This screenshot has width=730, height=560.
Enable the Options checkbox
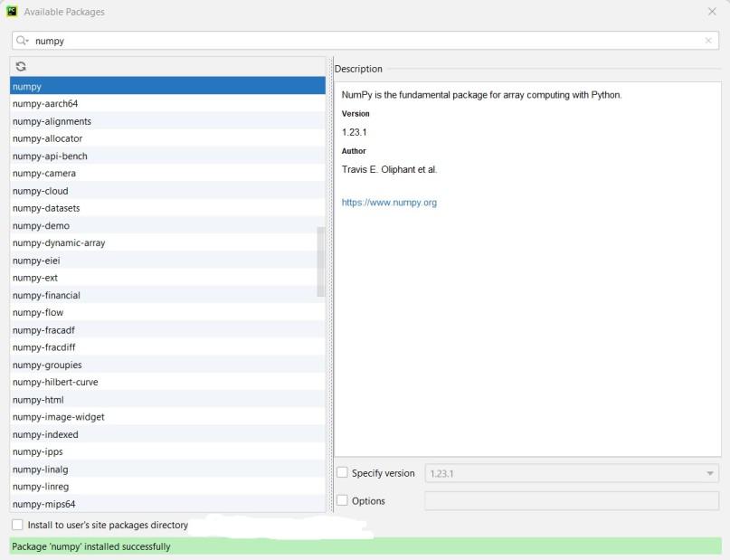tap(342, 500)
